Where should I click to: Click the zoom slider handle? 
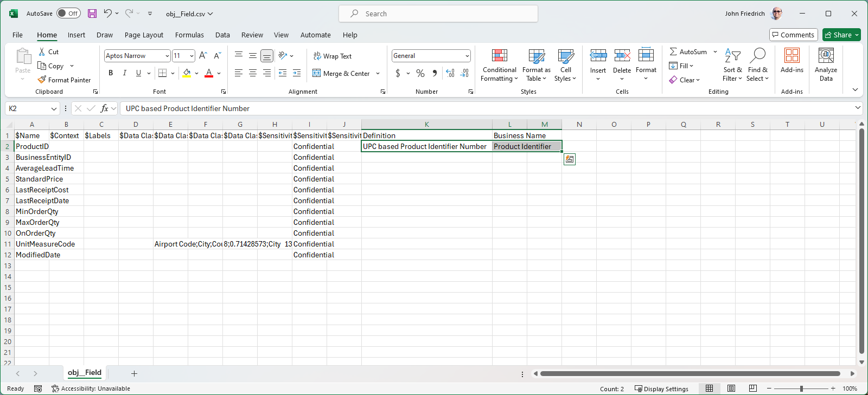pyautogui.click(x=801, y=388)
